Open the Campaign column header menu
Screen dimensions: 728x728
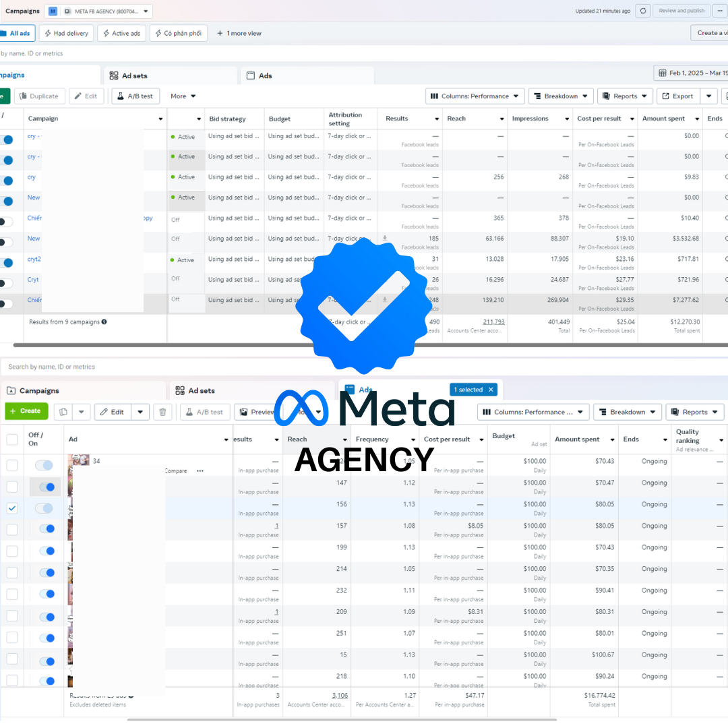[x=160, y=119]
